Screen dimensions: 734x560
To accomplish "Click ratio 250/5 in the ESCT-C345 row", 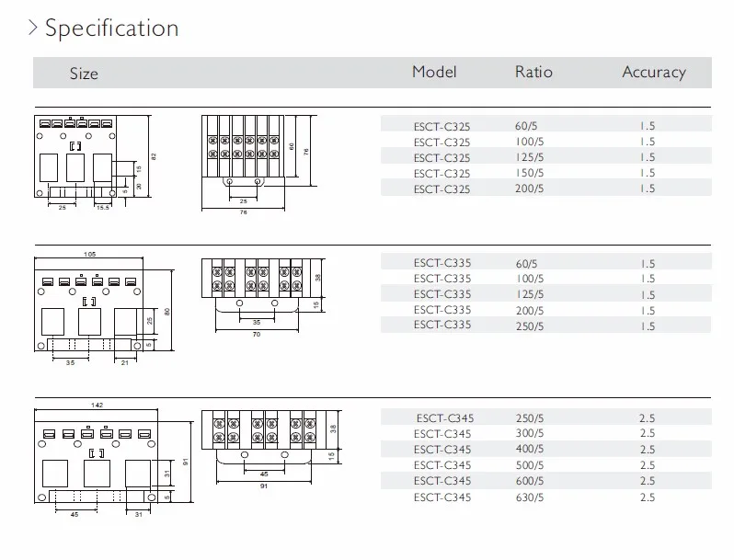I will pos(530,418).
